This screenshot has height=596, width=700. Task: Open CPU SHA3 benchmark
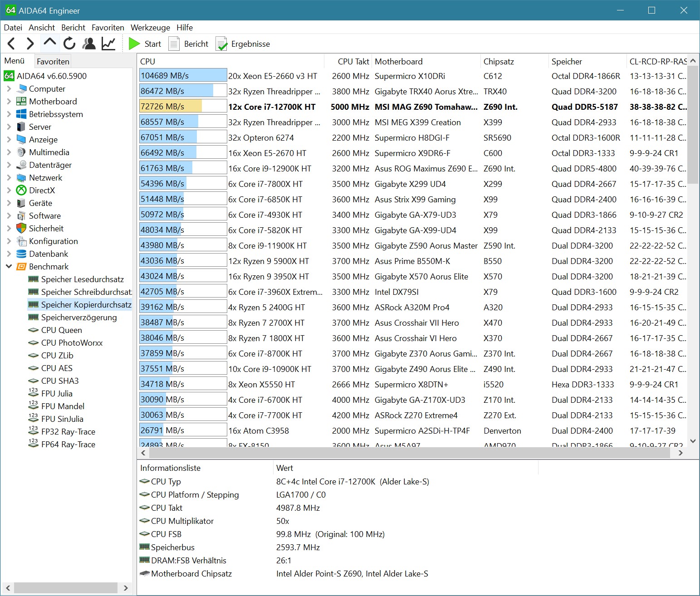click(x=54, y=381)
